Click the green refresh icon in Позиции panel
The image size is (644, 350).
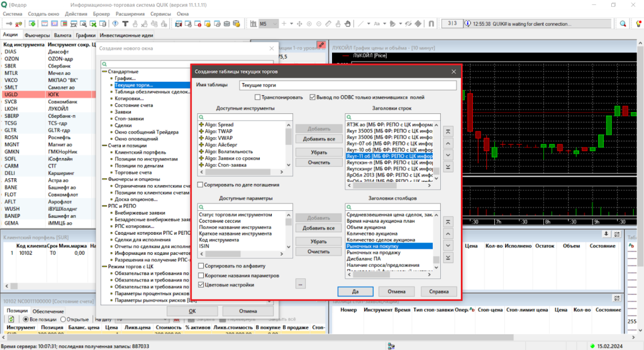point(11,319)
